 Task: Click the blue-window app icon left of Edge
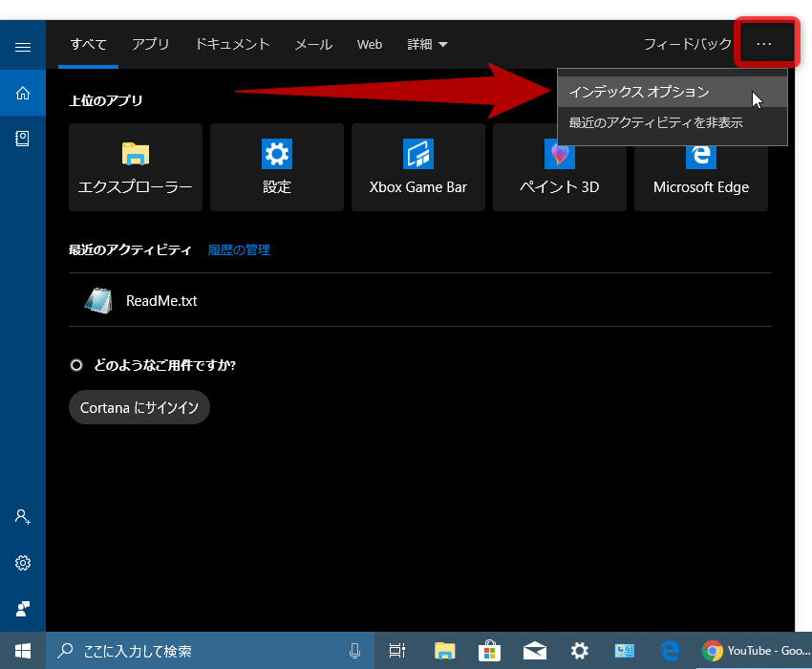(625, 651)
